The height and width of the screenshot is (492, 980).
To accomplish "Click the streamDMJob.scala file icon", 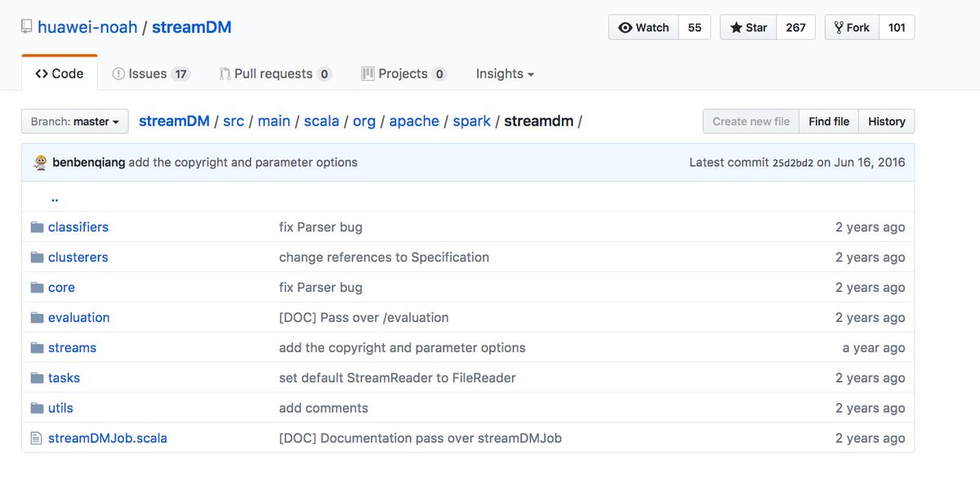I will tap(36, 439).
